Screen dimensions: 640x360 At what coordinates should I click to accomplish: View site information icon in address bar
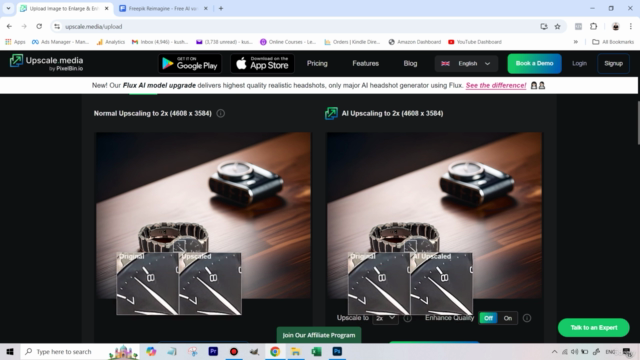pyautogui.click(x=57, y=27)
